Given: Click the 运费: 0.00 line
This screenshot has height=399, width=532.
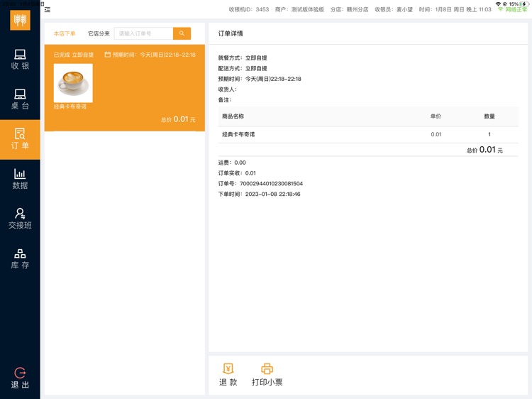Looking at the screenshot, I should point(232,163).
